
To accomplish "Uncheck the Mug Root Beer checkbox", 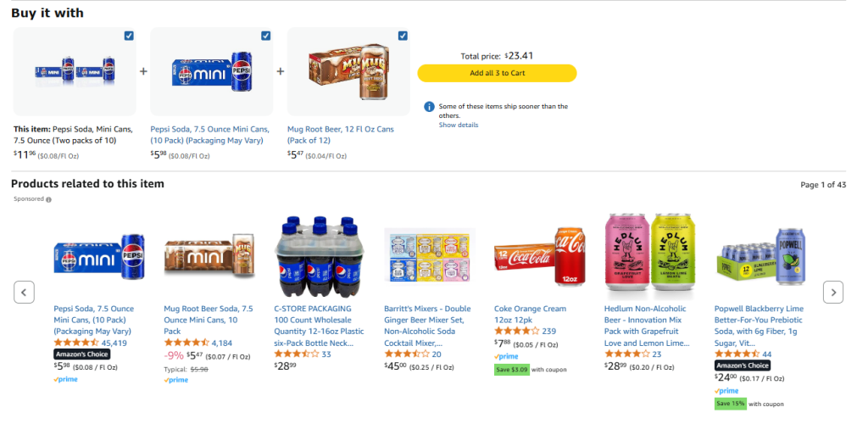I will (403, 36).
